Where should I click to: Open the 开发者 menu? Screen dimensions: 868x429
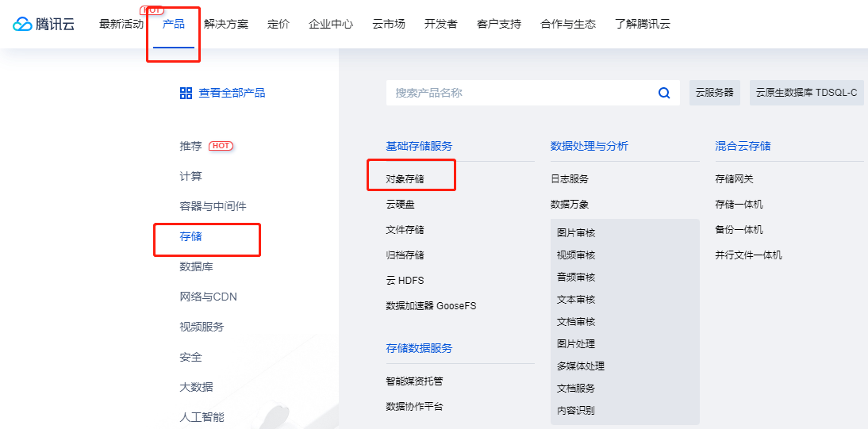tap(440, 25)
